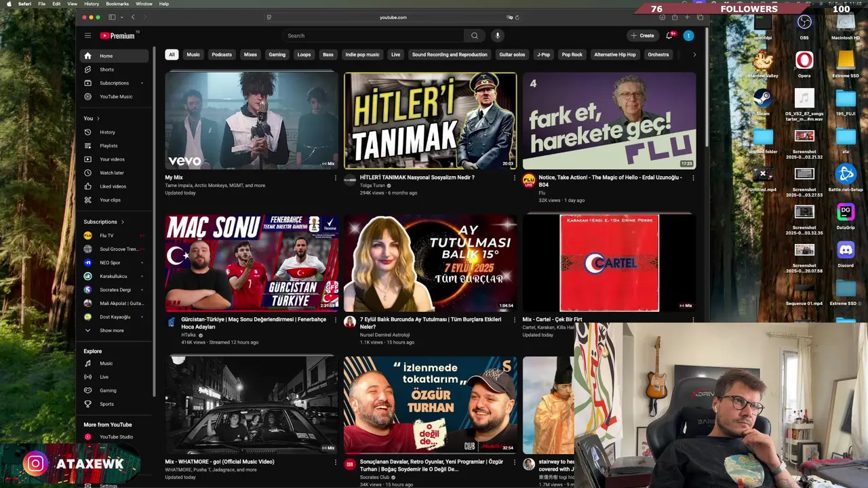Viewport: 868px width, 488px height.
Task: Reload the page in Safari
Action: [x=517, y=18]
